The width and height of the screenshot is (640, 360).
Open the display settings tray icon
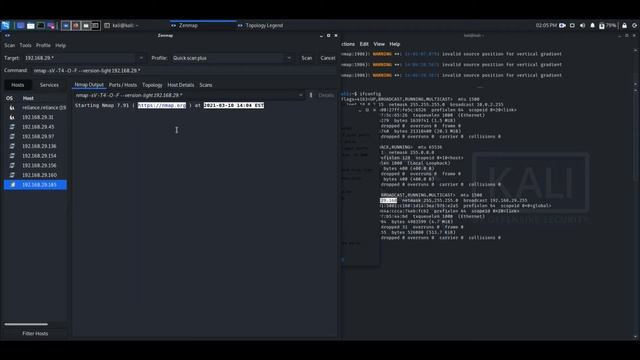coord(572,25)
